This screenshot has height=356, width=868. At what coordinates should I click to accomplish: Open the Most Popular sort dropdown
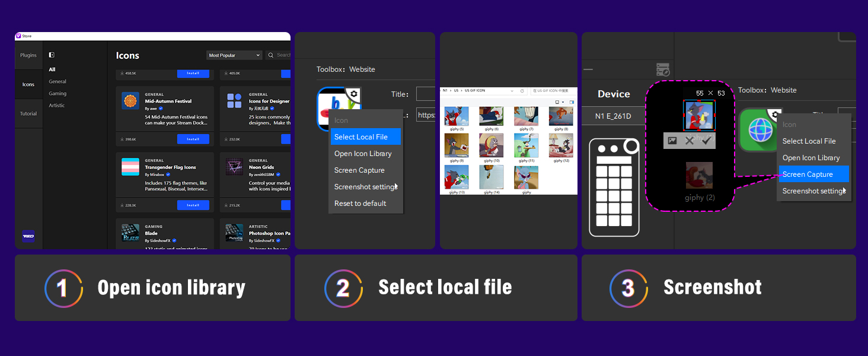pyautogui.click(x=234, y=55)
